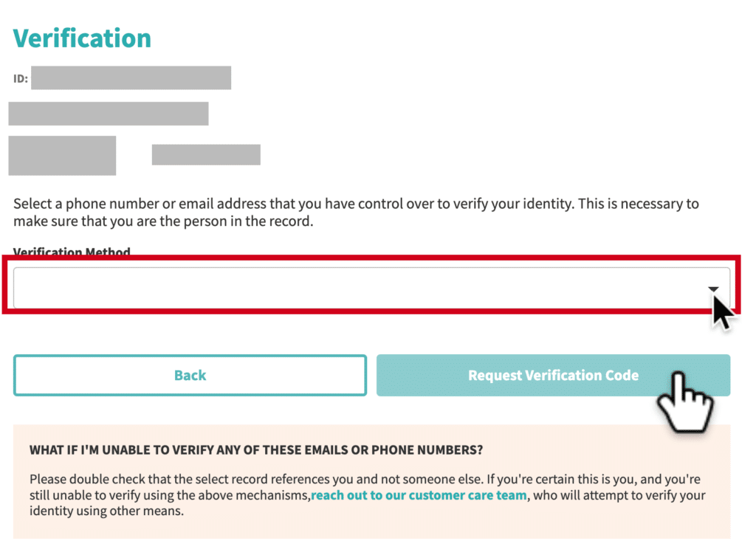The image size is (756, 552).
Task: Click the large square redacted block
Action: coord(62,156)
